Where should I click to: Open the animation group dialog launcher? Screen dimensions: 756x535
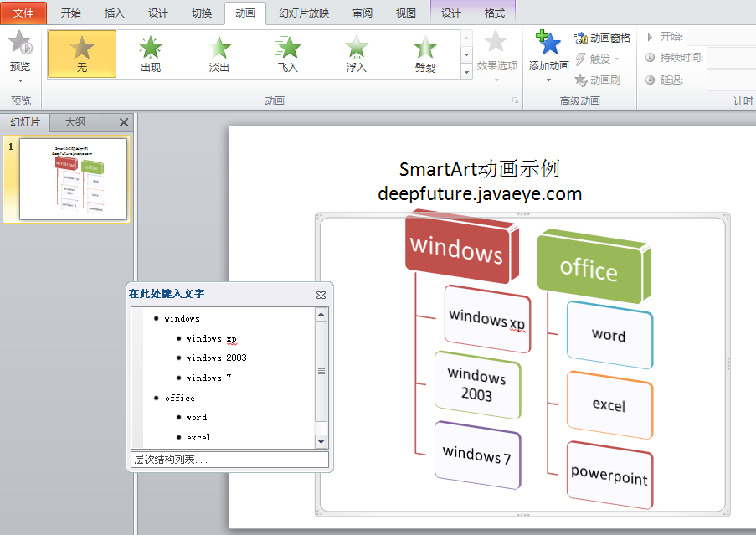[516, 100]
